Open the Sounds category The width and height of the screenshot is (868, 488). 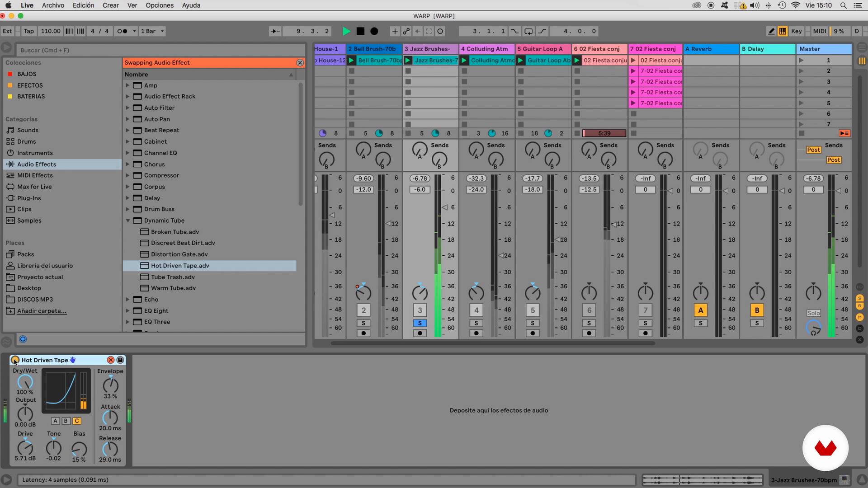[x=27, y=130]
